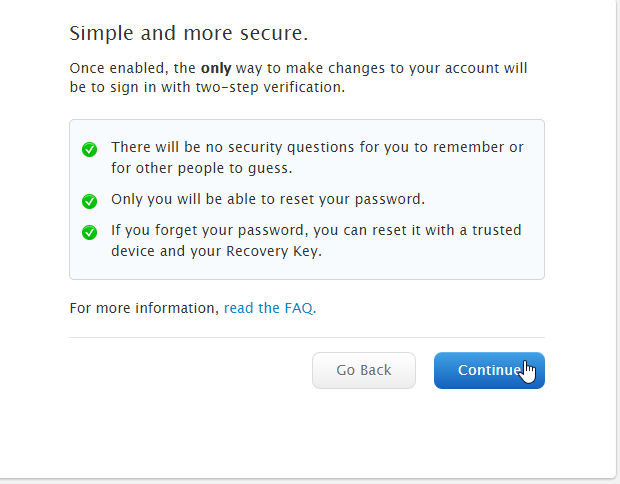Click green checkmark beside reset your password line
Image resolution: width=620 pixels, height=484 pixels.
coord(89,201)
